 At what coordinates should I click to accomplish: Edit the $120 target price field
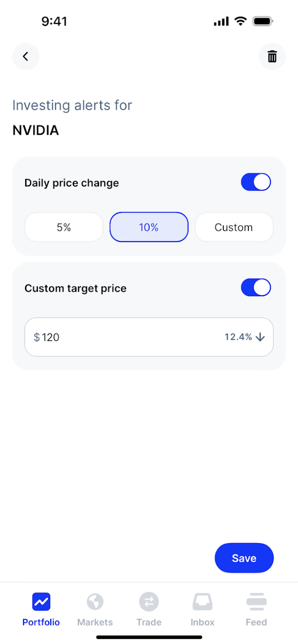(x=125, y=337)
